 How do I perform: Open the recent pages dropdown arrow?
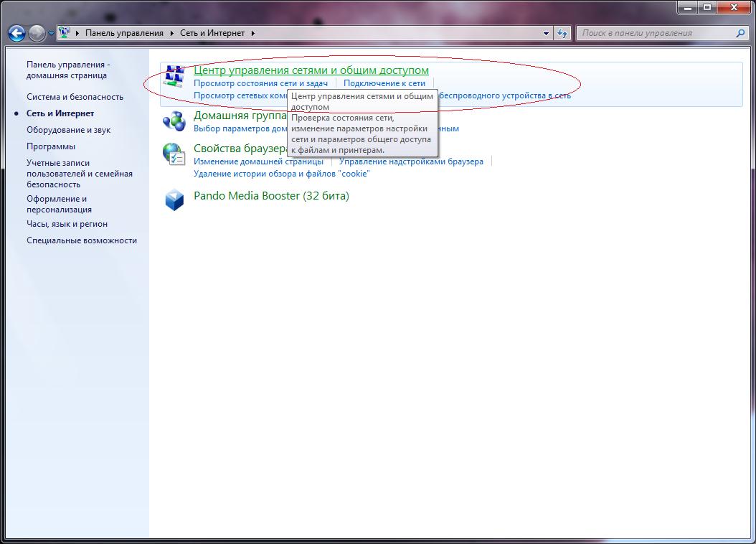pyautogui.click(x=52, y=34)
